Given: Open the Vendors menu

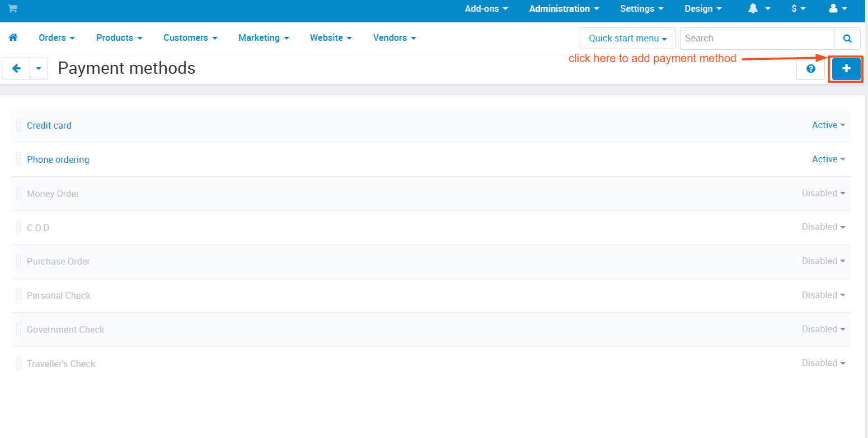Looking at the screenshot, I should click(x=395, y=37).
